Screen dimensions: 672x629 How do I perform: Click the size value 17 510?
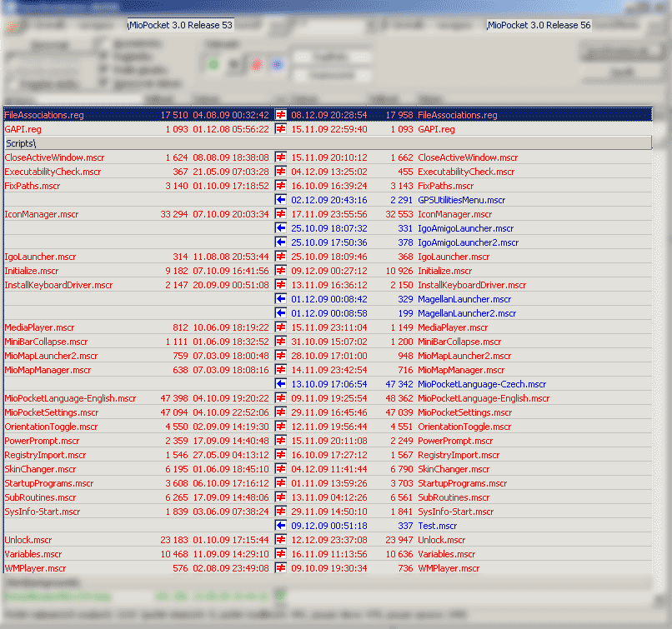coord(174,115)
